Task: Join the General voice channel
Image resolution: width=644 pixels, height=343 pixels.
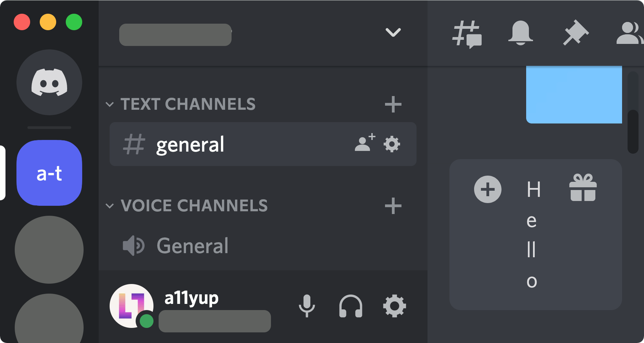Action: point(193,246)
